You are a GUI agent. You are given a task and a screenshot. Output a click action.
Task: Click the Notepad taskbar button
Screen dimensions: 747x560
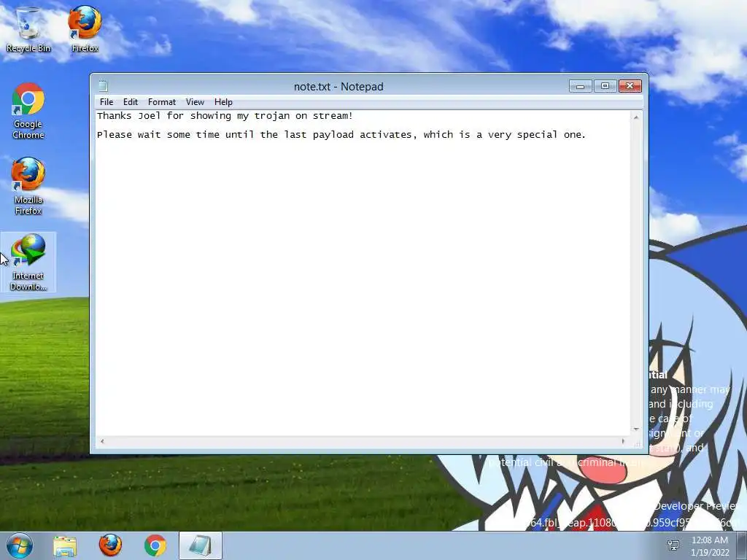pyautogui.click(x=201, y=545)
